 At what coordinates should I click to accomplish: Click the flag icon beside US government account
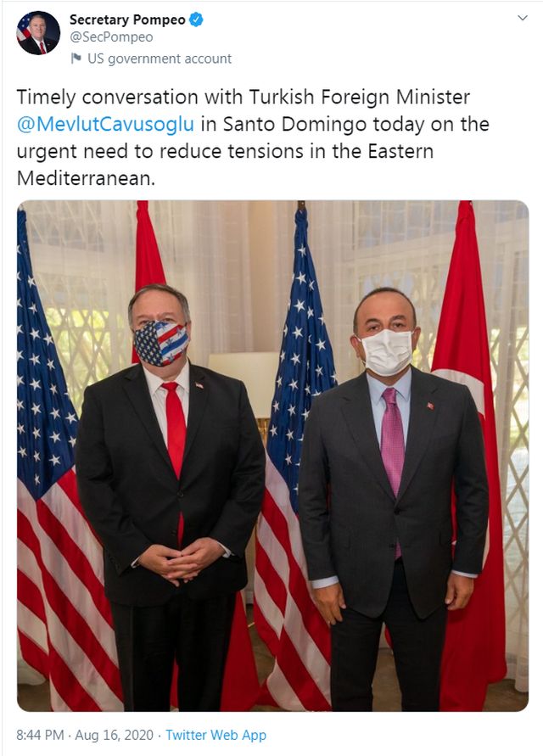coord(76,59)
